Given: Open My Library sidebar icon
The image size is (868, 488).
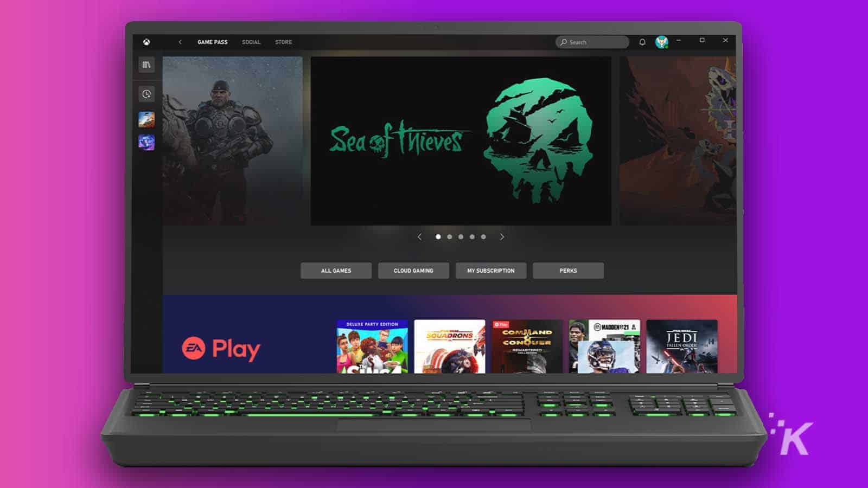Looking at the screenshot, I should 146,65.
